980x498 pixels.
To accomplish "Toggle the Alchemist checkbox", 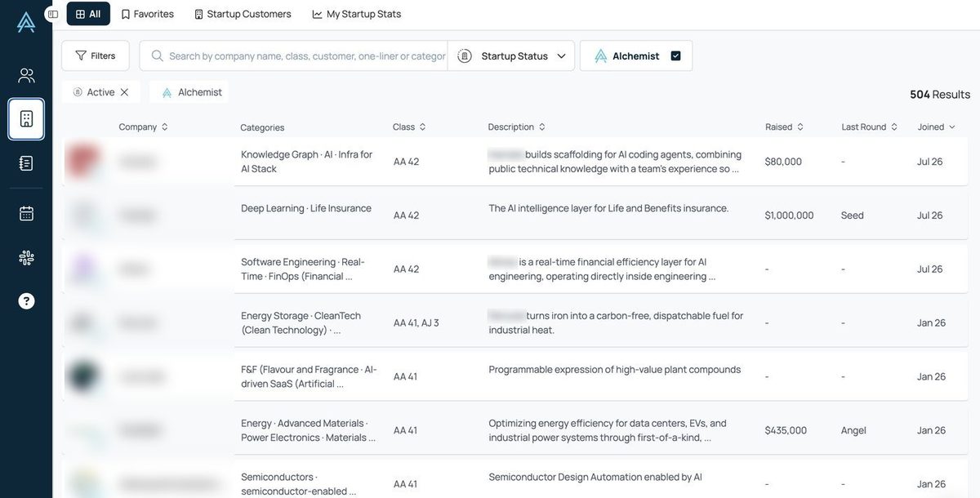I will [675, 56].
